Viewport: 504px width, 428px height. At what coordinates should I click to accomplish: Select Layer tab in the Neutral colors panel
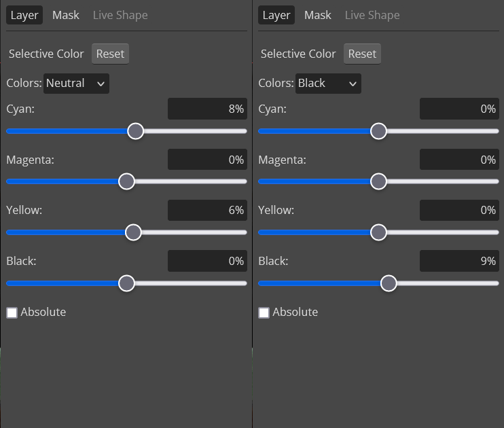click(24, 15)
